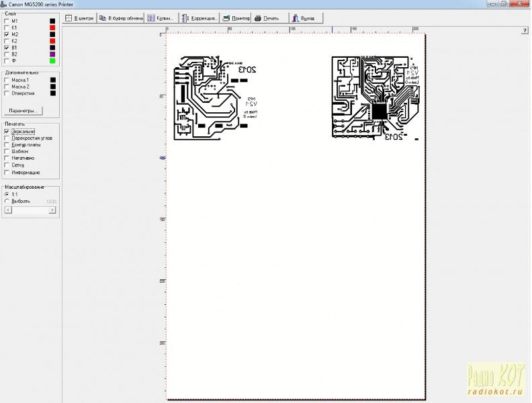Uncheck the 'Зеркально' mirror option

[7, 131]
